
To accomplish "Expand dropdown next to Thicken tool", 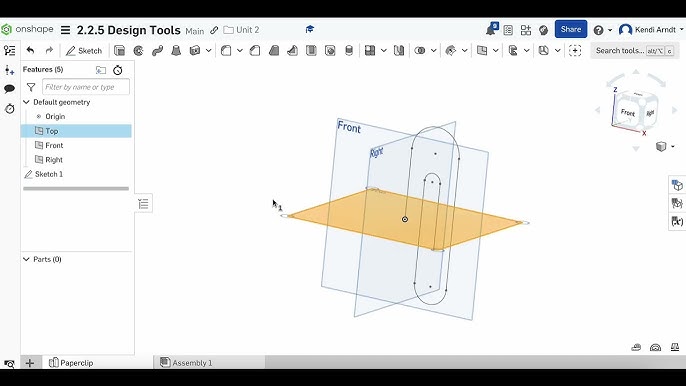I will tap(209, 51).
